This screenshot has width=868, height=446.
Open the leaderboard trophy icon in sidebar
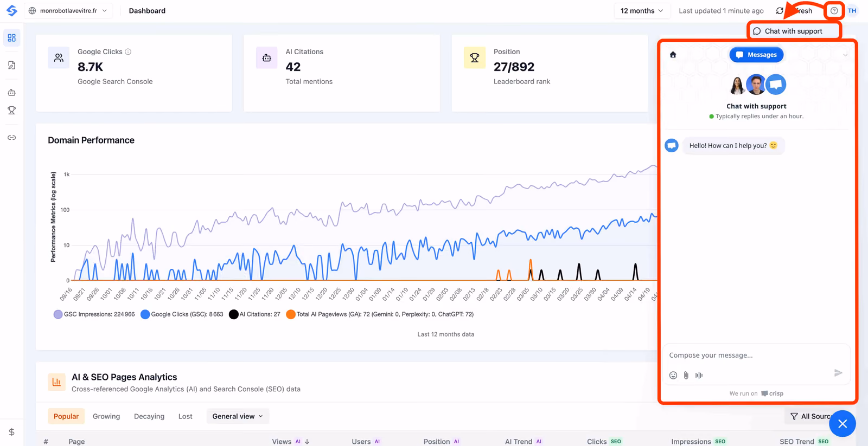click(x=11, y=110)
